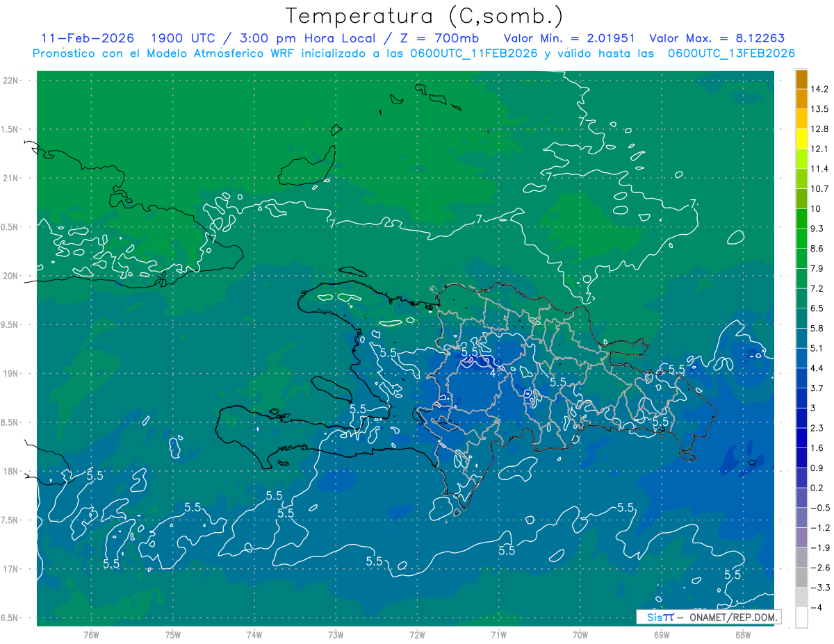834x644 pixels.
Task: Select the date text '11-Feb-2026'
Action: click(x=87, y=38)
